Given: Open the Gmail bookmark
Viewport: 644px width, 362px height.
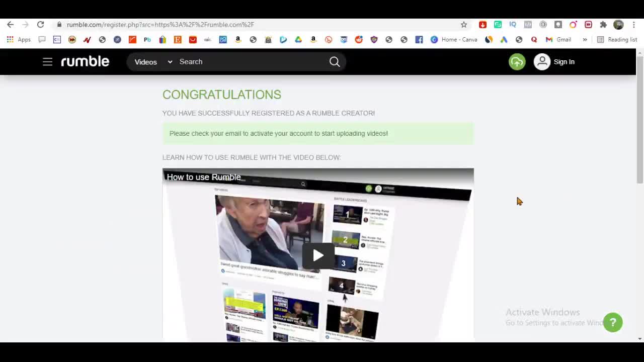Looking at the screenshot, I should click(x=558, y=40).
